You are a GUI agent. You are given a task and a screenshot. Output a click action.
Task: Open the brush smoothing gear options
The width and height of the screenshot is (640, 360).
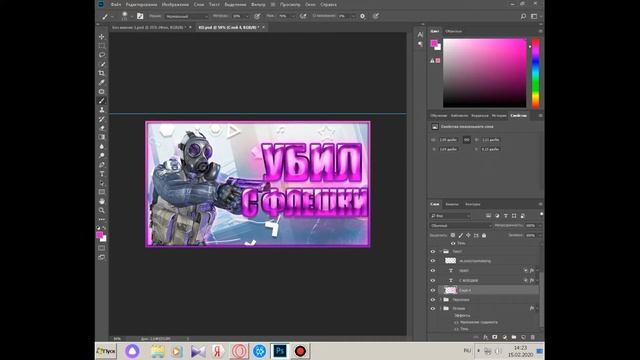(x=362, y=16)
